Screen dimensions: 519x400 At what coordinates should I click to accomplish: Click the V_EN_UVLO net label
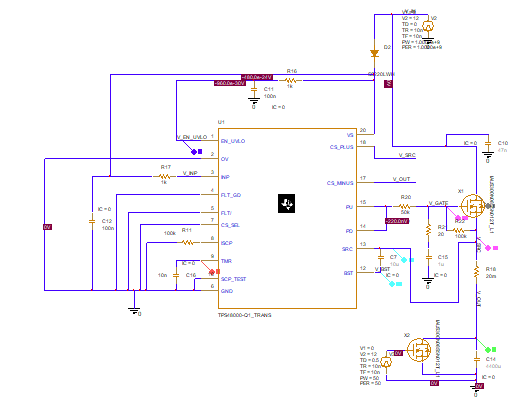(x=192, y=137)
